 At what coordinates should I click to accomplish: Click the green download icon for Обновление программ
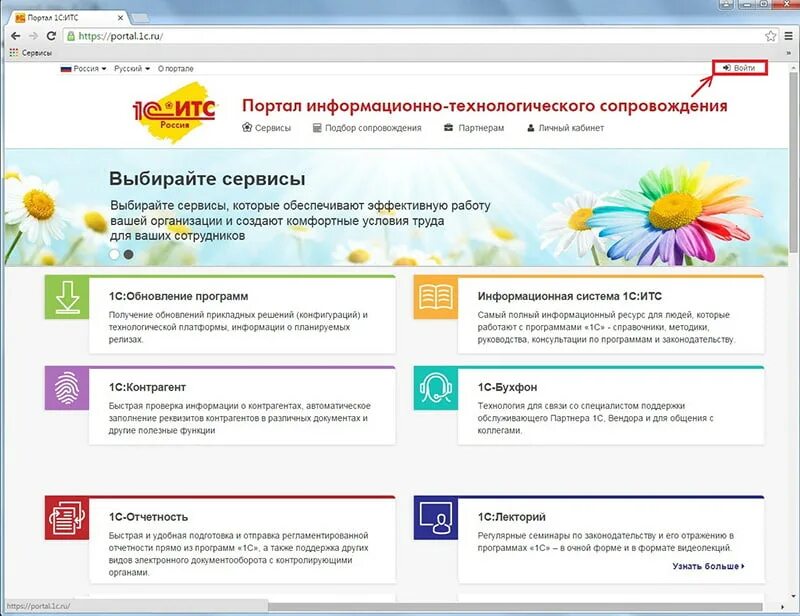click(x=67, y=297)
